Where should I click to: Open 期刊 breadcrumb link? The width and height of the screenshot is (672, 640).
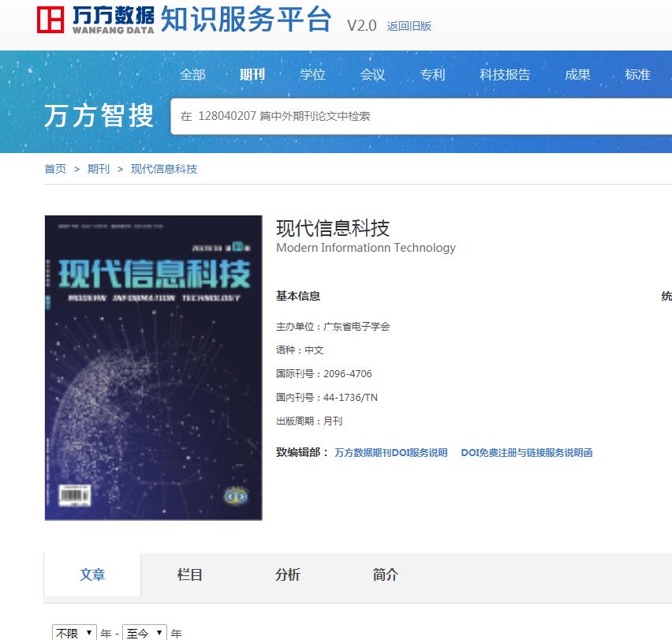[x=99, y=169]
